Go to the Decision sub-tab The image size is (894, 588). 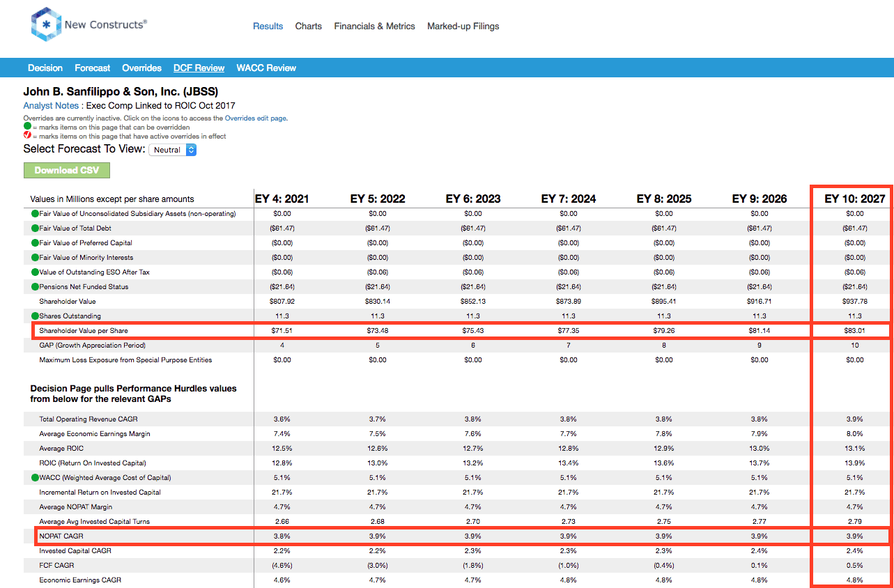[x=45, y=68]
